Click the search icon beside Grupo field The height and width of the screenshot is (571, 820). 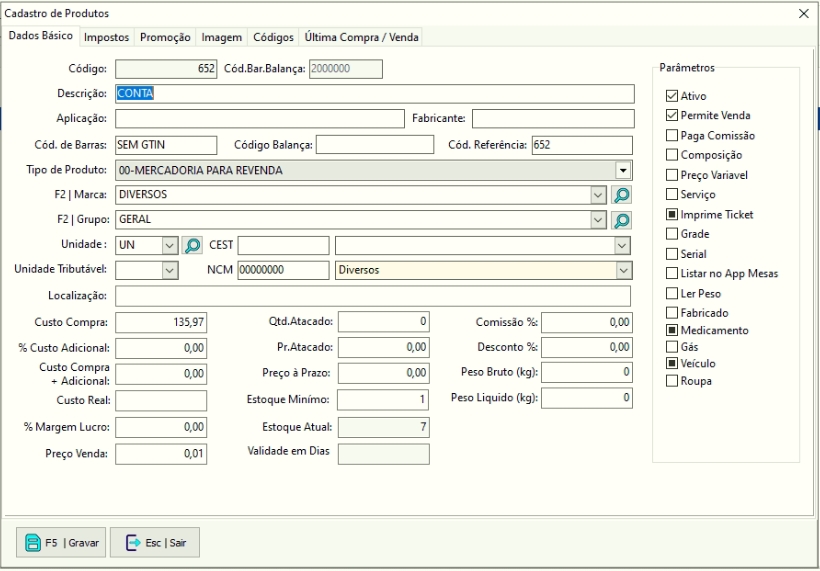click(x=621, y=220)
